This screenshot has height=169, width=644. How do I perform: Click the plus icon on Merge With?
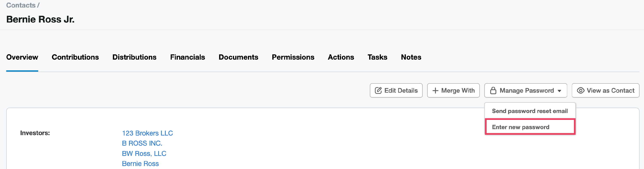click(435, 90)
